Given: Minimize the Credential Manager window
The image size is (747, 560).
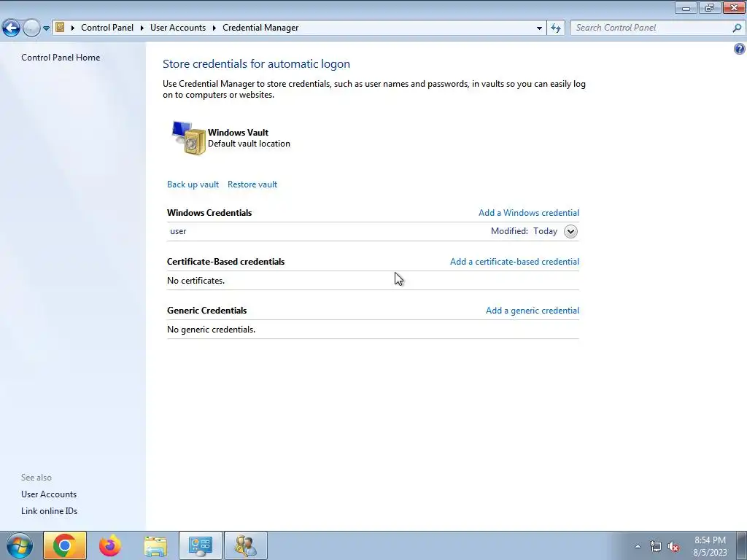Looking at the screenshot, I should click(x=686, y=7).
